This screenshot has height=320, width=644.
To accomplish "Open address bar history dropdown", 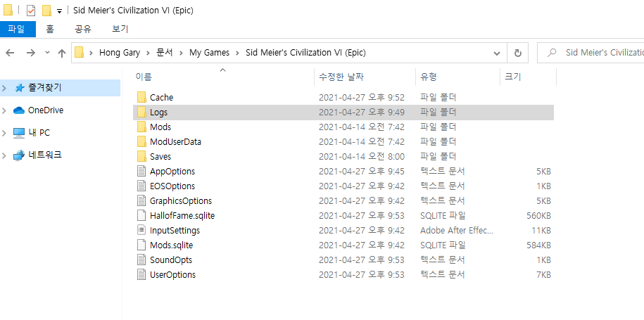I will [x=497, y=53].
